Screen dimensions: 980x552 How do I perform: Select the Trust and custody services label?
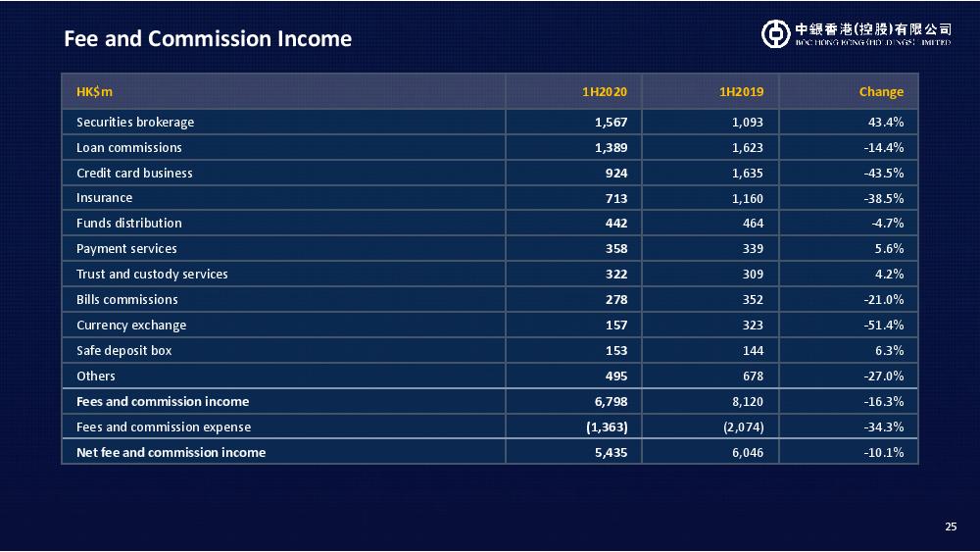[152, 275]
